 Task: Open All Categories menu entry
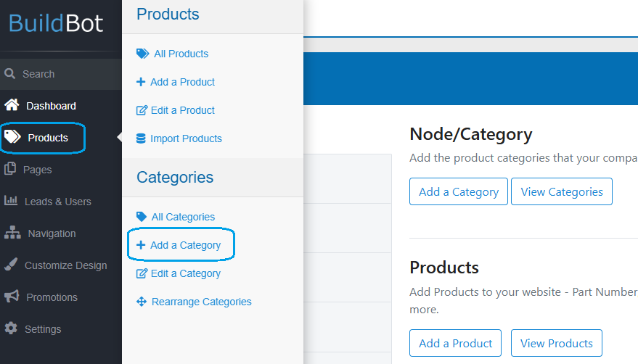[176, 217]
